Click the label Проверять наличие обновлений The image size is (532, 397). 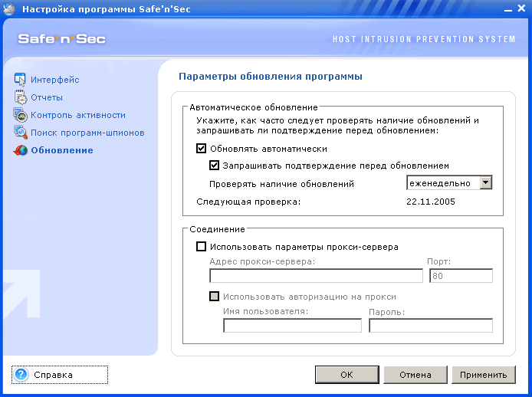281,184
